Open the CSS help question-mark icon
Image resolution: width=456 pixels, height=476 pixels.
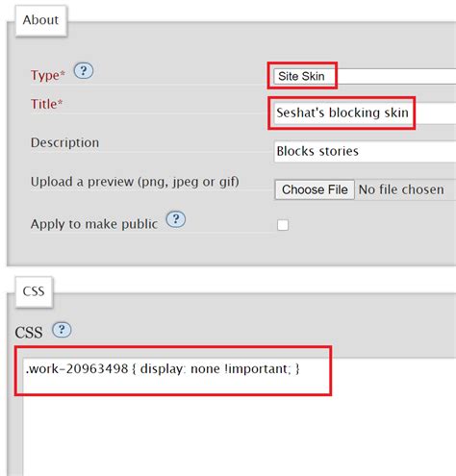tap(62, 330)
